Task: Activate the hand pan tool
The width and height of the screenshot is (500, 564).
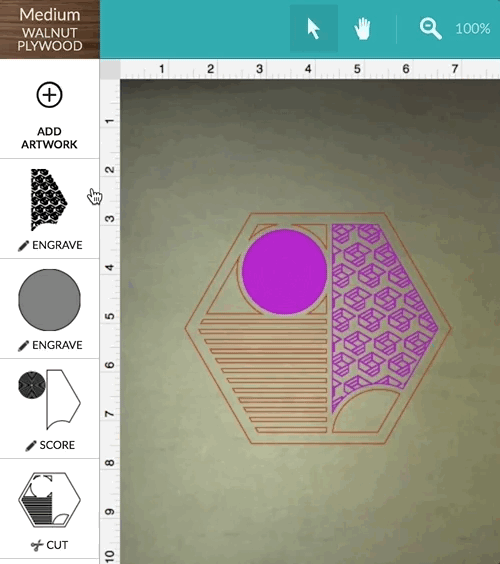Action: pos(362,28)
